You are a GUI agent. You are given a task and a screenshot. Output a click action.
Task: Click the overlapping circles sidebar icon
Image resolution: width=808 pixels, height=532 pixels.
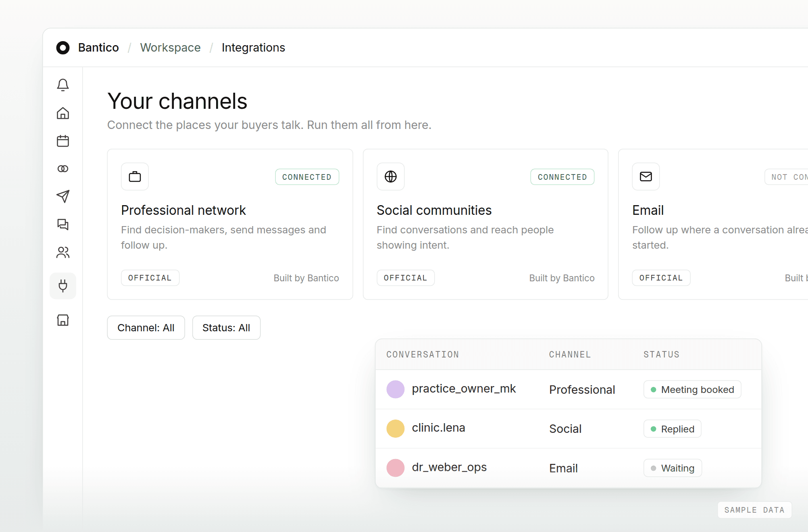click(63, 168)
